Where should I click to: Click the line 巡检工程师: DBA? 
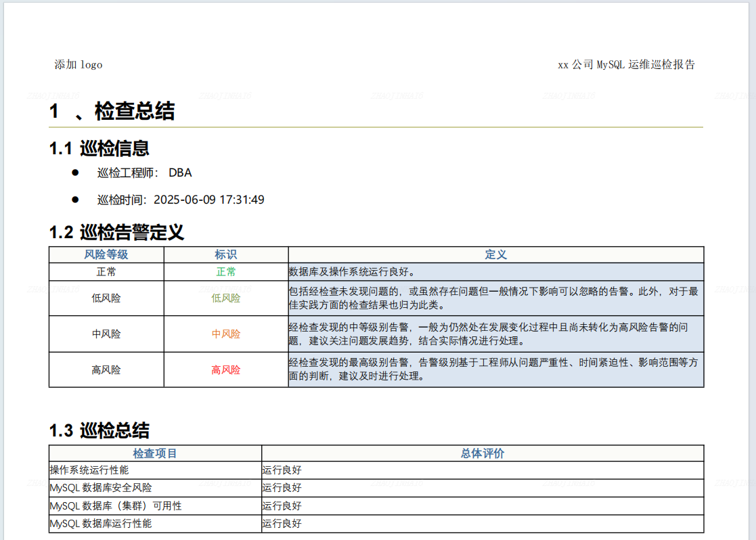144,173
